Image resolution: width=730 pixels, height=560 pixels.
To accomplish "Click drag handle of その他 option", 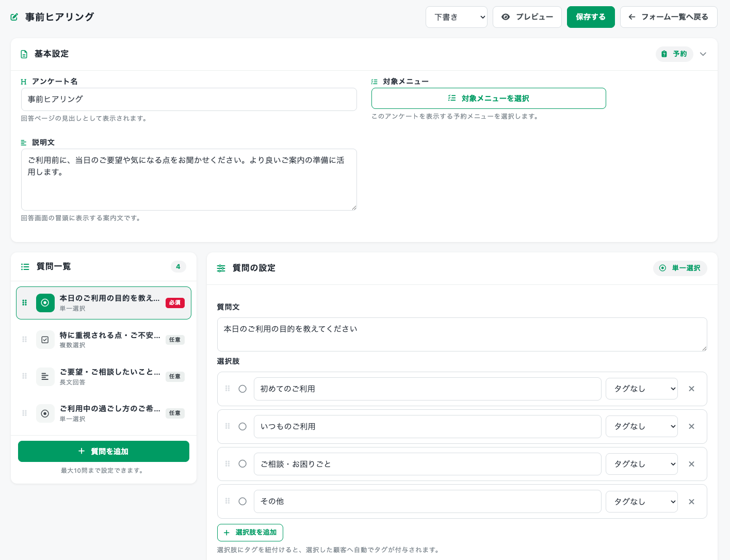I will point(228,501).
